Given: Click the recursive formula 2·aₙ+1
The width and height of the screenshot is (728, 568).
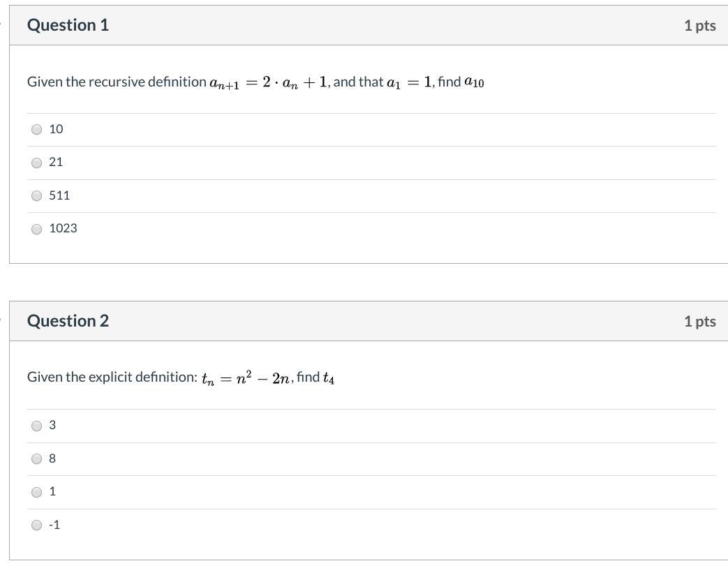Looking at the screenshot, I should (x=295, y=82).
